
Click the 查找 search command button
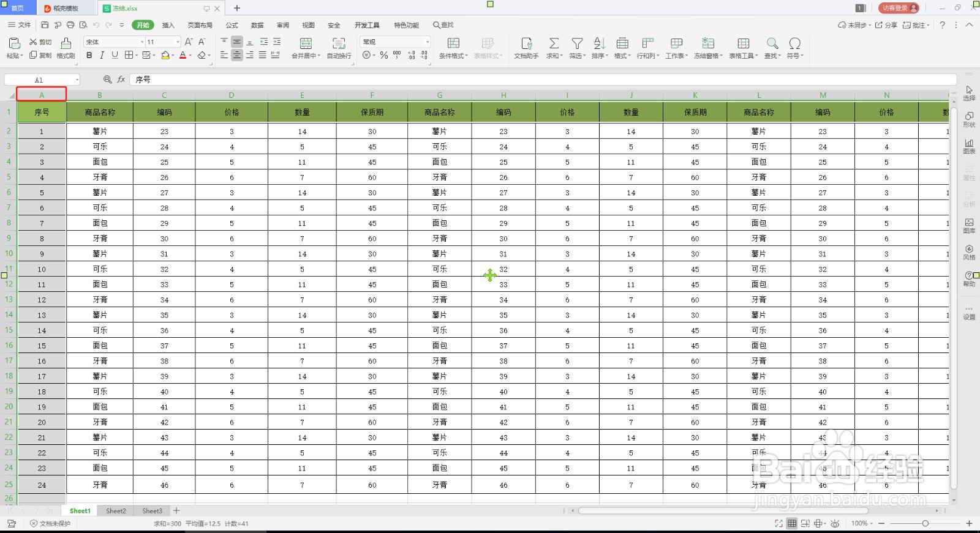[x=443, y=25]
